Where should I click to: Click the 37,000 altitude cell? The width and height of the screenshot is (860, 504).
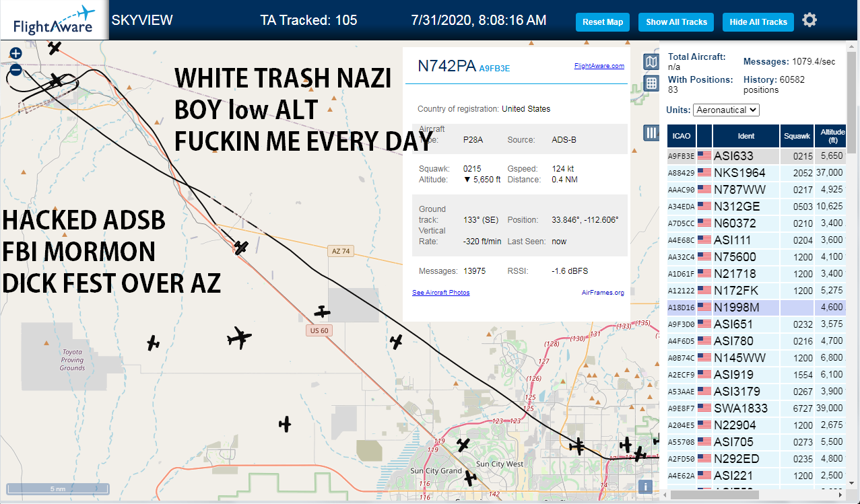click(x=830, y=173)
